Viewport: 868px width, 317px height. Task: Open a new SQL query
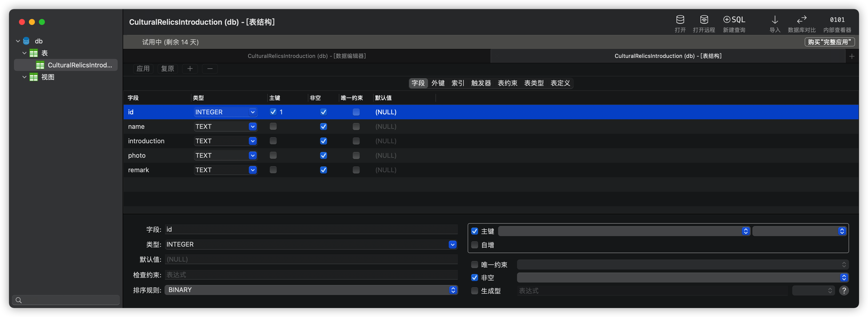click(734, 20)
